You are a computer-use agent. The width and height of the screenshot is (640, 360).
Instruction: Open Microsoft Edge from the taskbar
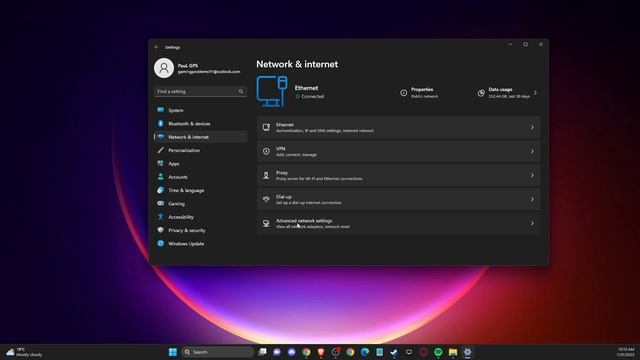[x=365, y=352]
